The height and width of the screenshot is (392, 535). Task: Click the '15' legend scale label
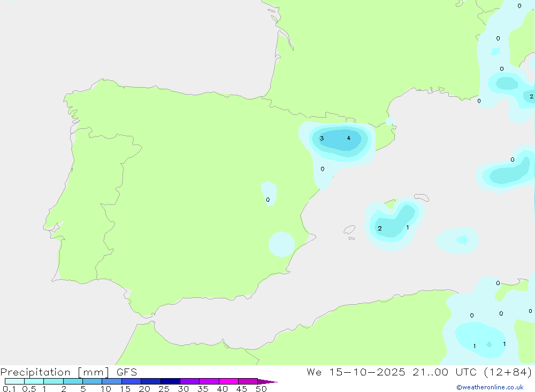125,389
